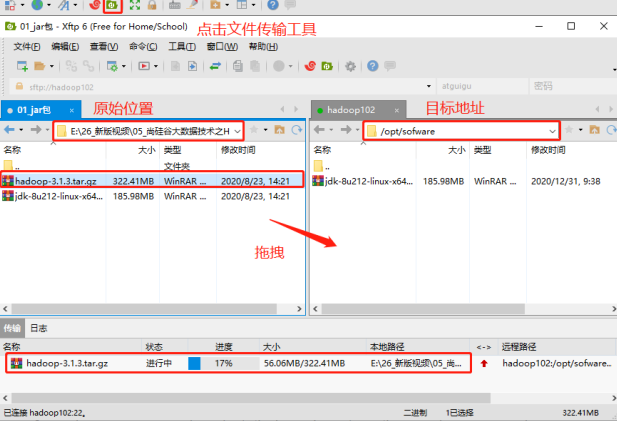
Task: Select jdk-8u212-linux-x64 in remote hadoop102 list
Action: (463, 181)
